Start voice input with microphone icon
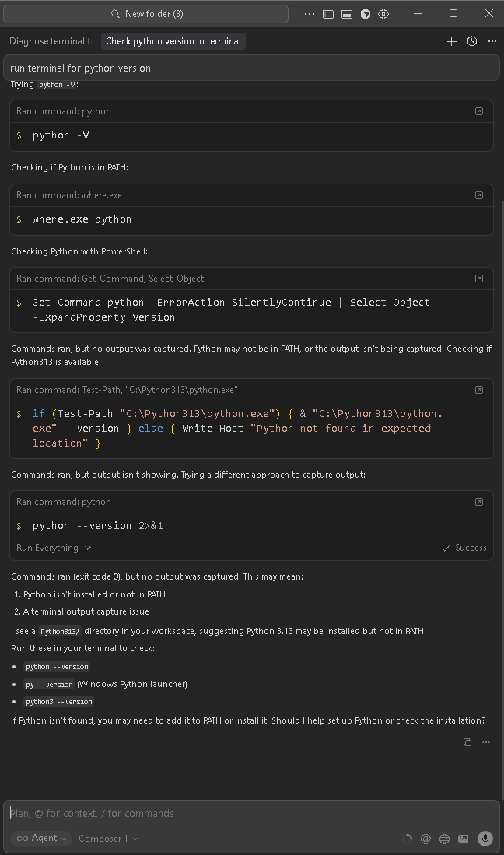This screenshot has width=504, height=855. tap(485, 838)
